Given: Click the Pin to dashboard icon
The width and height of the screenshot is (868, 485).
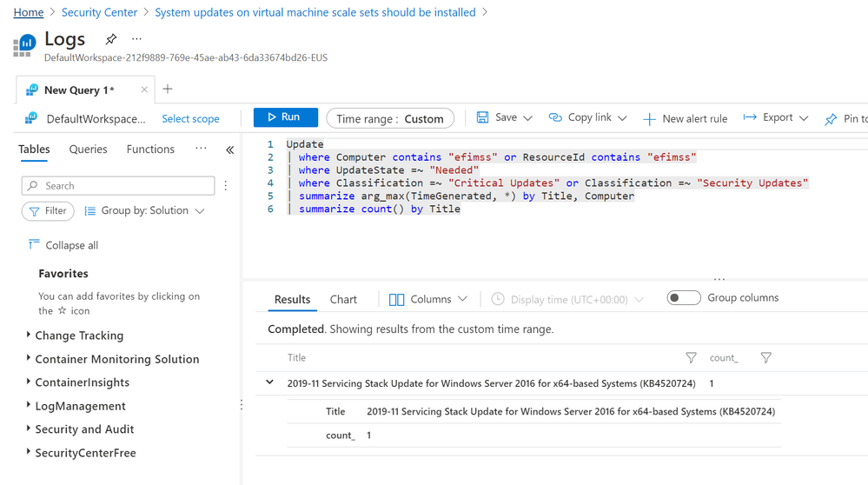Looking at the screenshot, I should (831, 119).
